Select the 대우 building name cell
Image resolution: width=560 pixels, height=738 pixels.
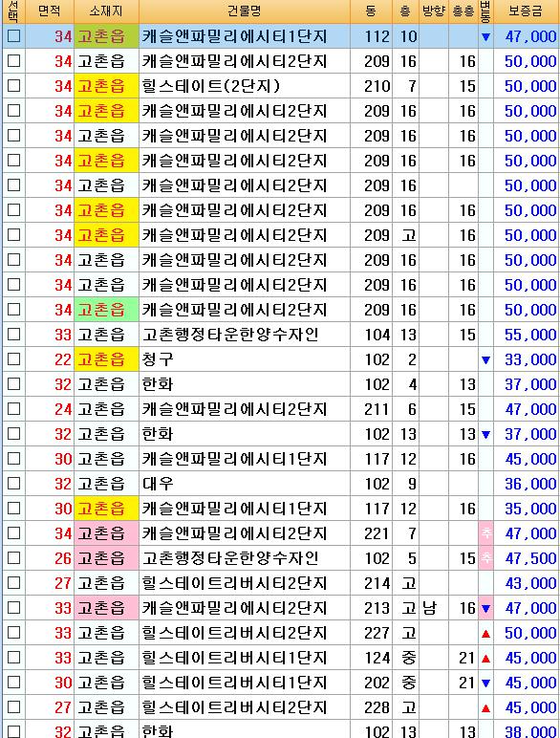pos(245,484)
